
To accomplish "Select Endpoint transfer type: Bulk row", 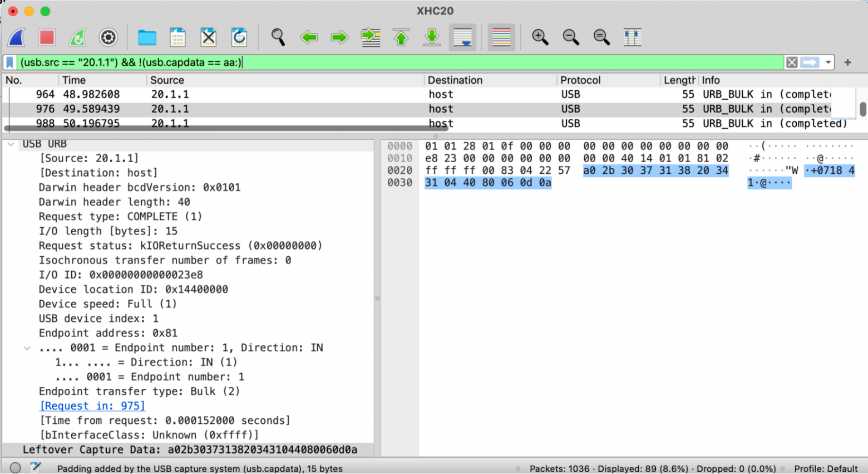I will tap(188, 392).
